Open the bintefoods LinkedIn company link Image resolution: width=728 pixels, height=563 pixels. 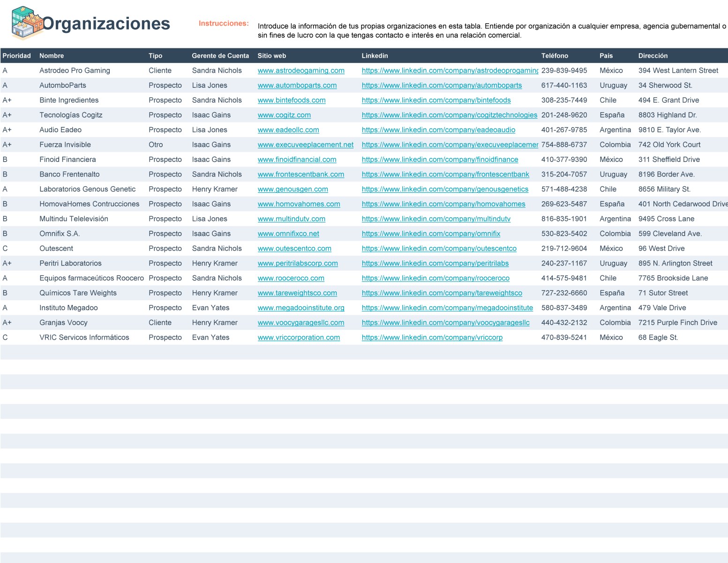pyautogui.click(x=436, y=100)
